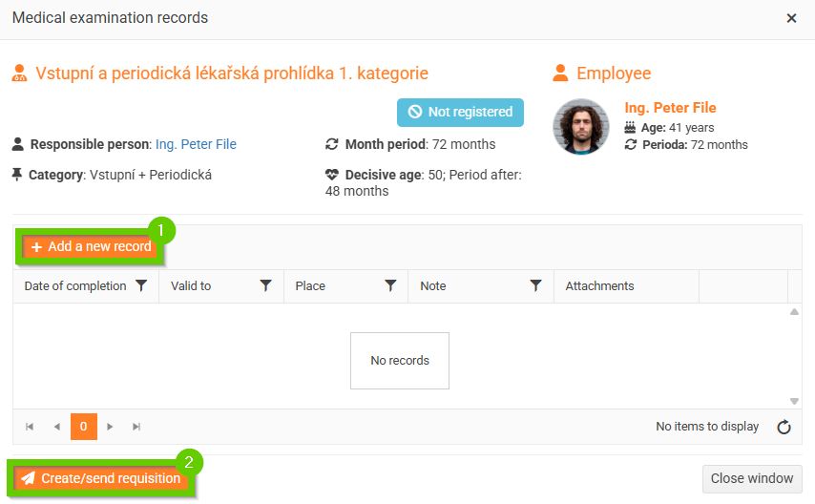Viewport: 815px width, 504px height.
Task: Click Create/send requisition button
Action: (100, 478)
